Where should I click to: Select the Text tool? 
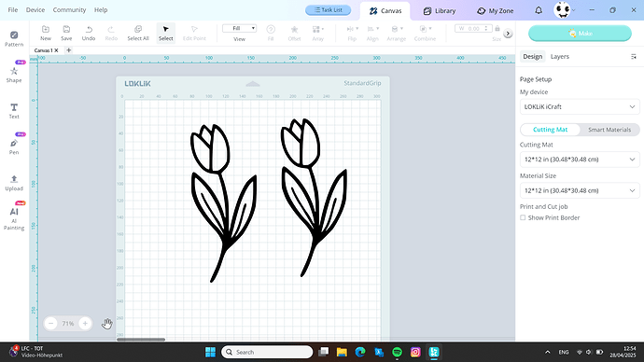(14, 111)
